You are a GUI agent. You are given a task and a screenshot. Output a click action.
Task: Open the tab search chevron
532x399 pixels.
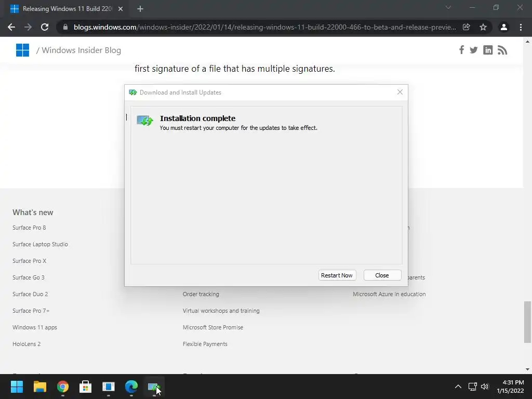pyautogui.click(x=448, y=7)
